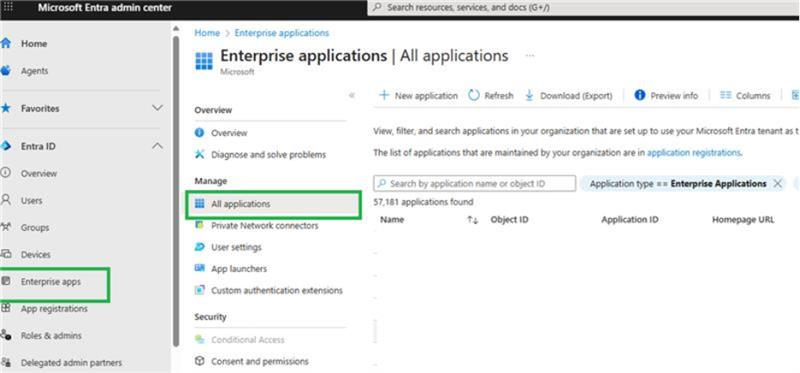Select App registrations in the sidebar
This screenshot has width=800, height=373.
point(54,309)
